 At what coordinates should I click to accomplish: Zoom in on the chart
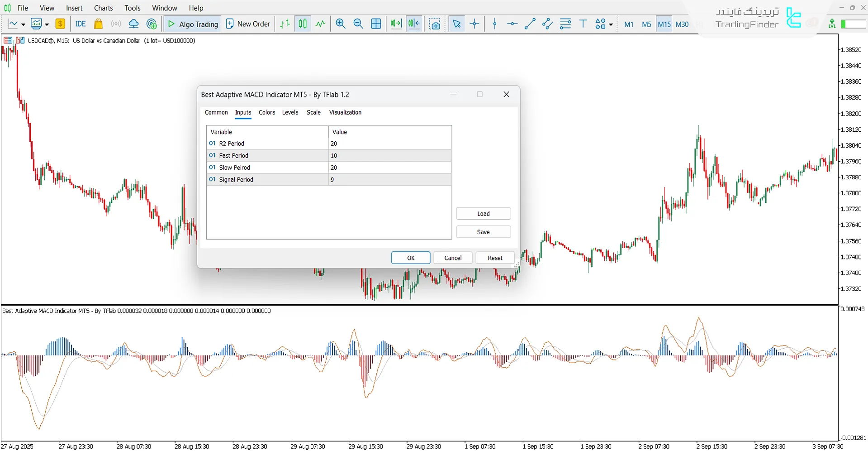[341, 24]
